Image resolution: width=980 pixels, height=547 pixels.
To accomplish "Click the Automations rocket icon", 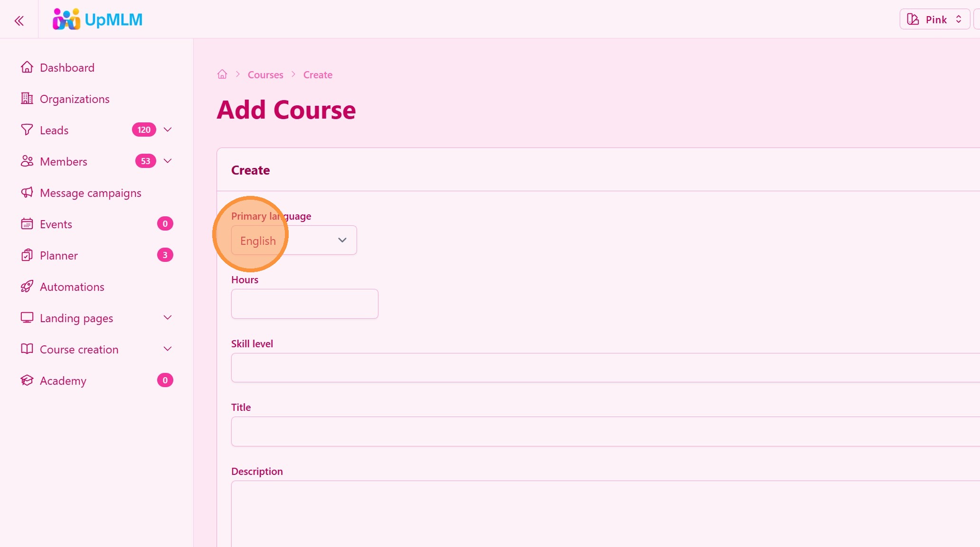I will (27, 287).
